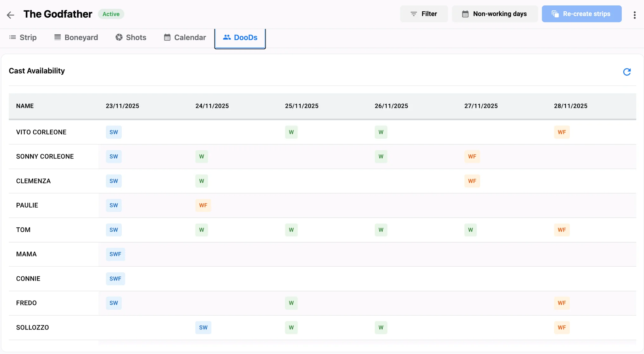Viewport: 644px width, 354px height.
Task: Click Tom's W badge on 26/11
Action: [x=381, y=230]
